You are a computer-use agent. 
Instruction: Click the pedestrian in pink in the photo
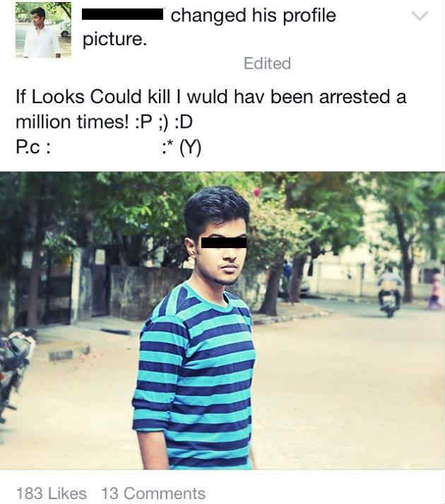tap(436, 291)
